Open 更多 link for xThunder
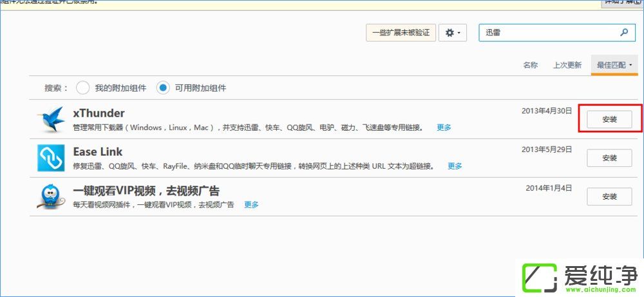The image size is (644, 297). point(444,128)
